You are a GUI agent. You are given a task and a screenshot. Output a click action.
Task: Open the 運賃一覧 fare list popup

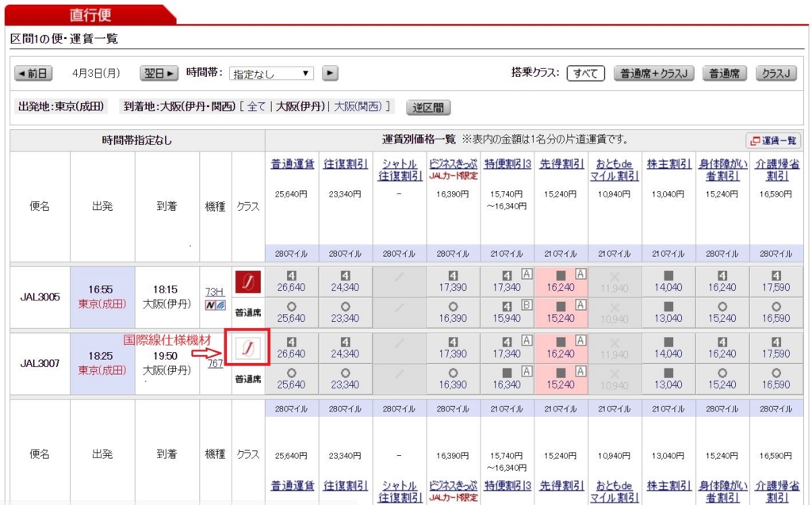[774, 140]
